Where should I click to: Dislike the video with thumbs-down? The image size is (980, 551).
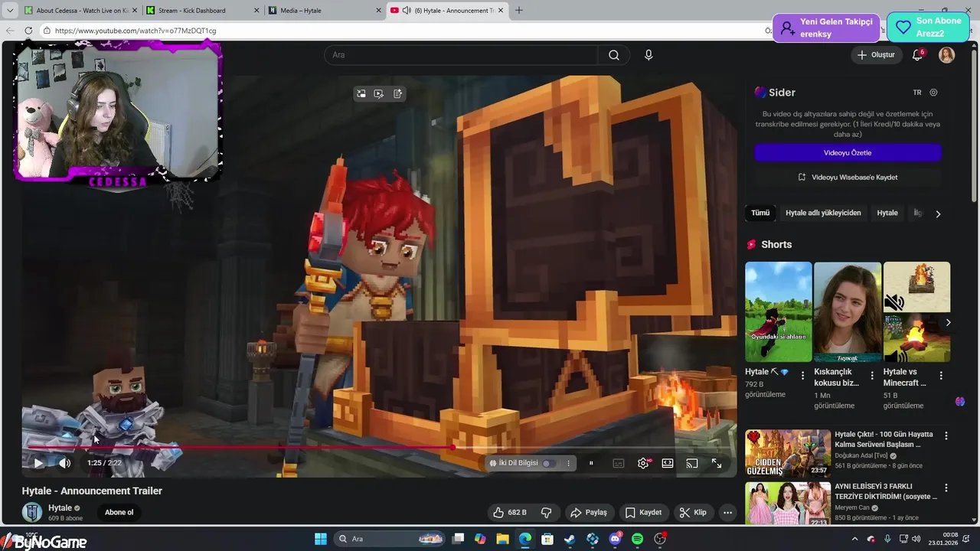[x=547, y=513]
